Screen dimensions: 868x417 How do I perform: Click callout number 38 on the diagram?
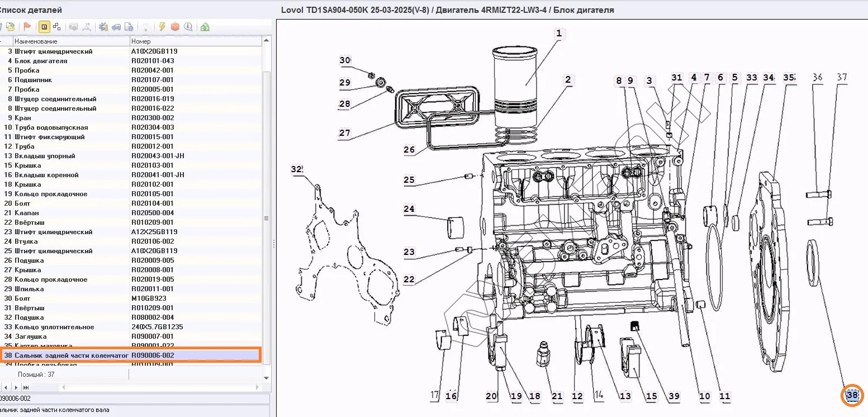852,395
